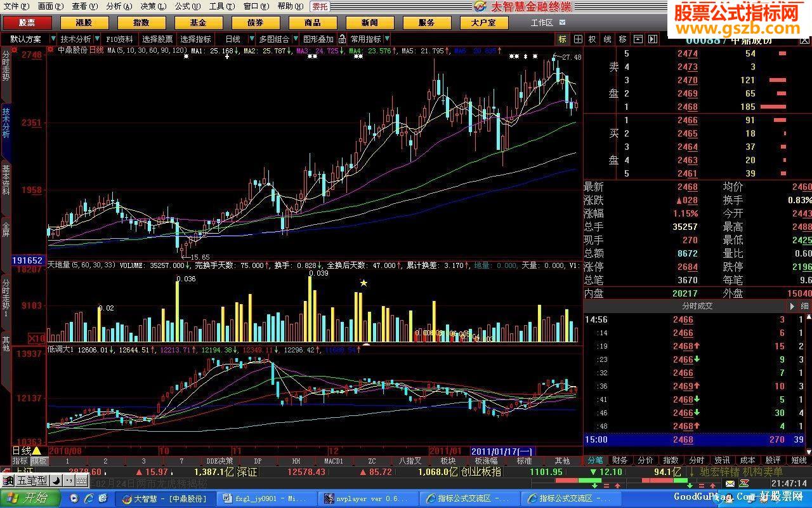Switch to the 财务 tab
Image resolution: width=812 pixels, height=508 pixels.
[620, 460]
